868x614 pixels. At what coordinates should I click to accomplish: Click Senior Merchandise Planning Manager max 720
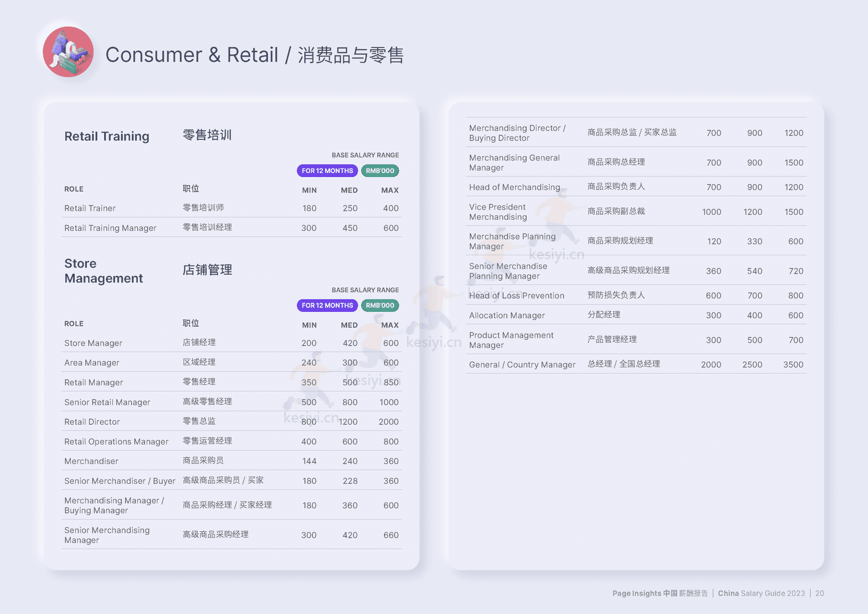pos(796,271)
